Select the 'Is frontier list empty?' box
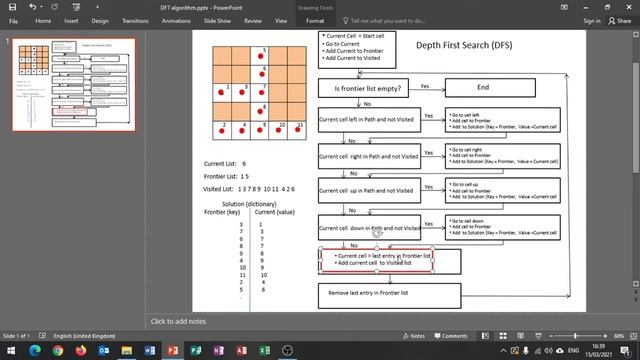Image resolution: width=640 pixels, height=360 pixels. (x=363, y=88)
